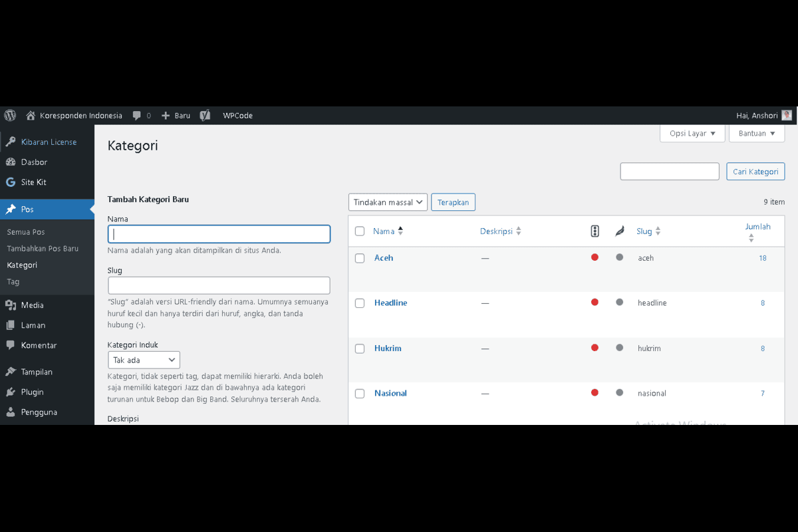The width and height of the screenshot is (798, 532).
Task: Open the Hukrim category link
Action: point(388,348)
